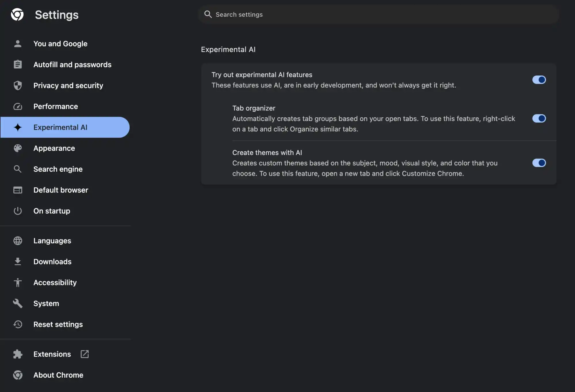Disable Try out experimental AI features toggle
Screen dimensions: 575x392
tap(539, 80)
